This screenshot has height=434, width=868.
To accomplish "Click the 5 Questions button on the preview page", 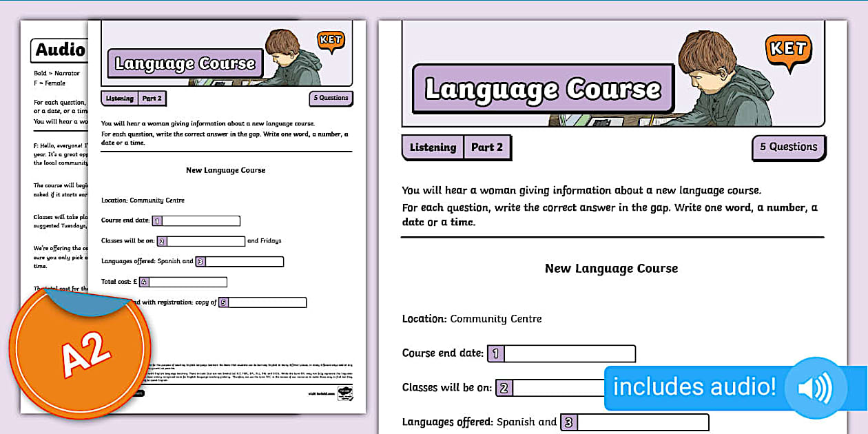I will pyautogui.click(x=331, y=99).
